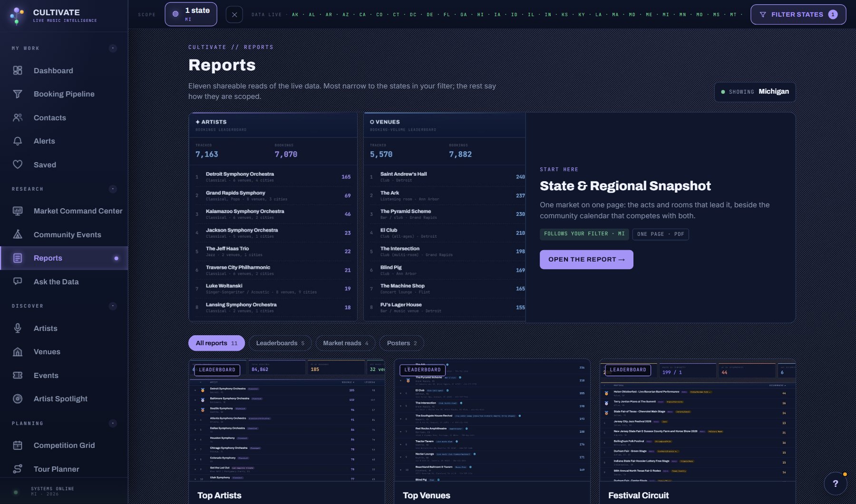Open the Dashboard grid icon
The height and width of the screenshot is (504, 856).
click(x=18, y=70)
